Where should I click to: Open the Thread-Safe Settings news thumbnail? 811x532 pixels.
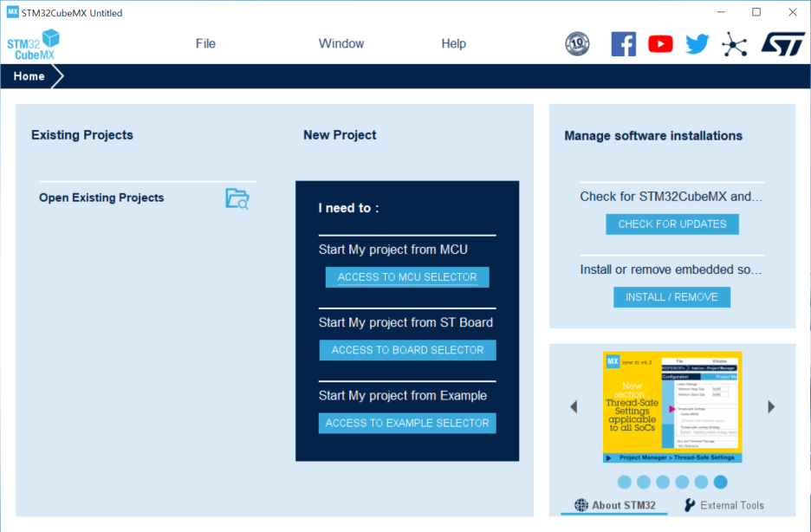click(x=672, y=407)
